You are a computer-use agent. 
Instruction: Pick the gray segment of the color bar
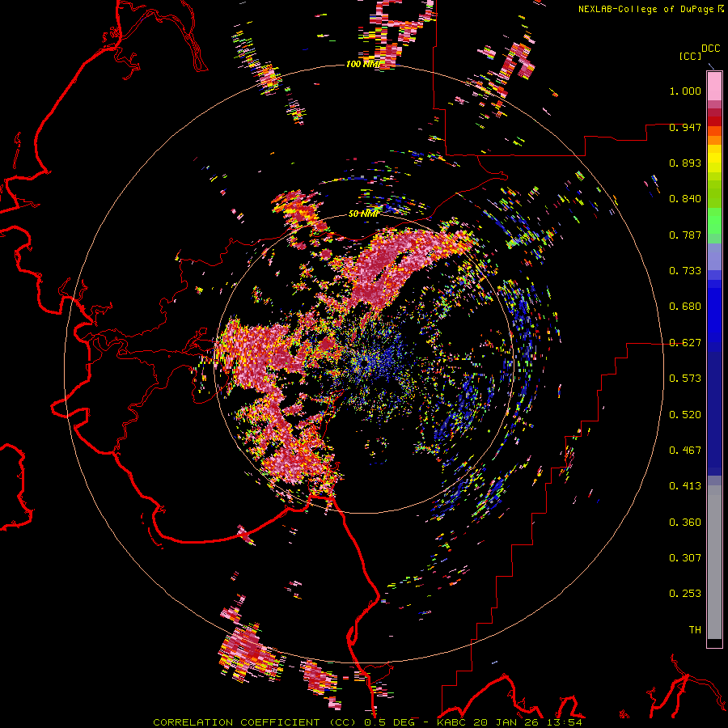tap(714, 562)
